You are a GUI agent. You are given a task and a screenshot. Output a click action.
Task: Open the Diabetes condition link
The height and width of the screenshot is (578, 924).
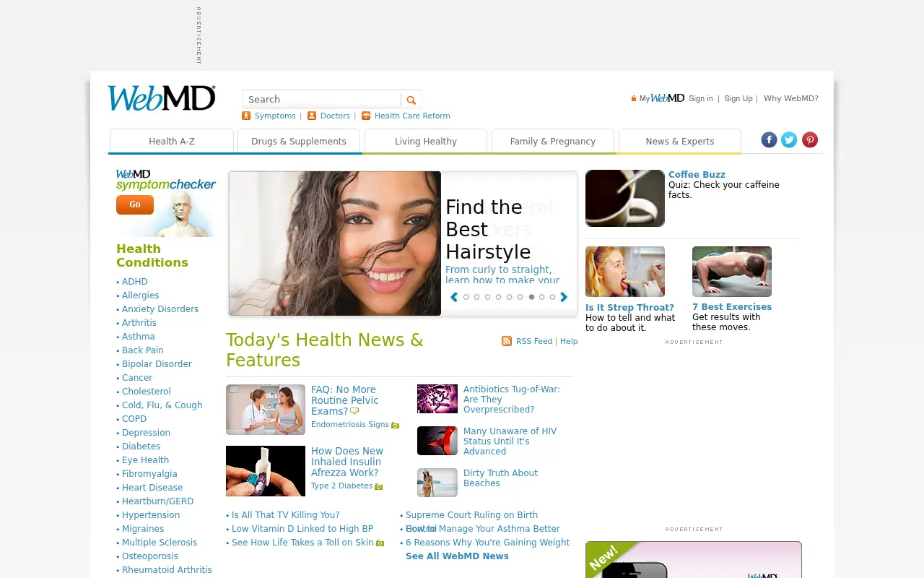tap(141, 447)
